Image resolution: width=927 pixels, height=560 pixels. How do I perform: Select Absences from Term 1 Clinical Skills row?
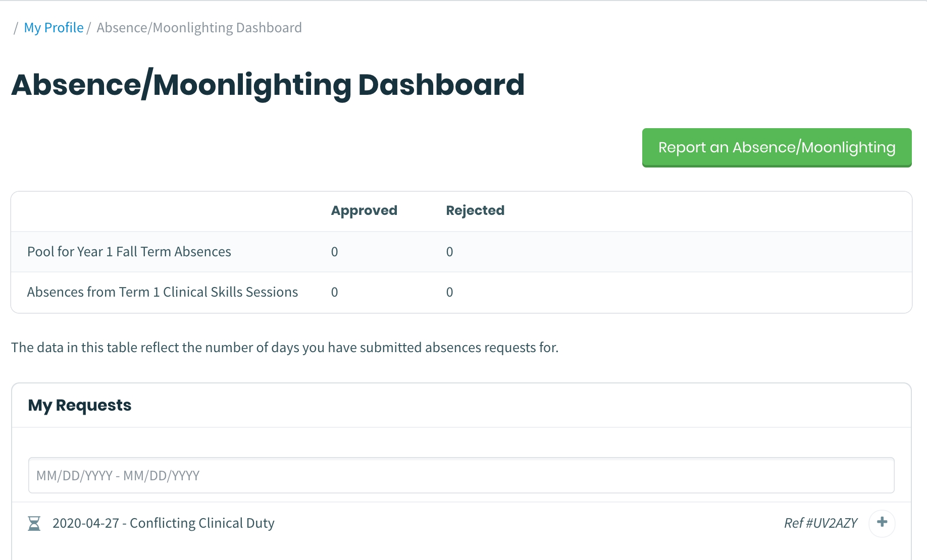(x=163, y=292)
